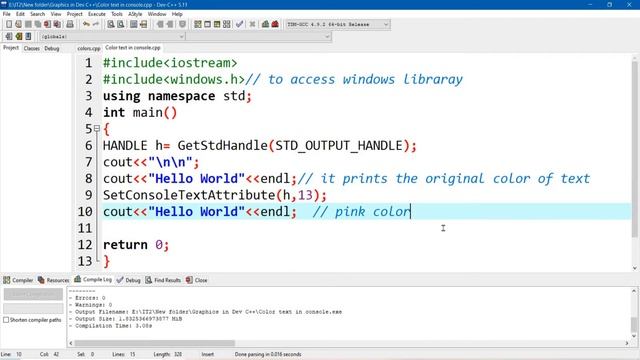Open the Tools menu

point(117,14)
